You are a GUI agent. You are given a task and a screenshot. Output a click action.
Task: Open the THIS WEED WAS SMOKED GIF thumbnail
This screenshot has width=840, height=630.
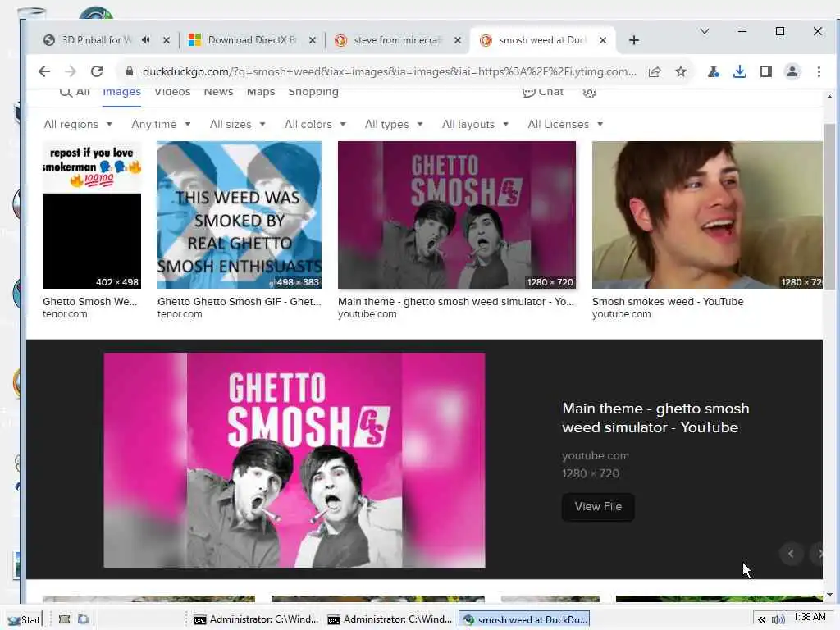pyautogui.click(x=240, y=215)
